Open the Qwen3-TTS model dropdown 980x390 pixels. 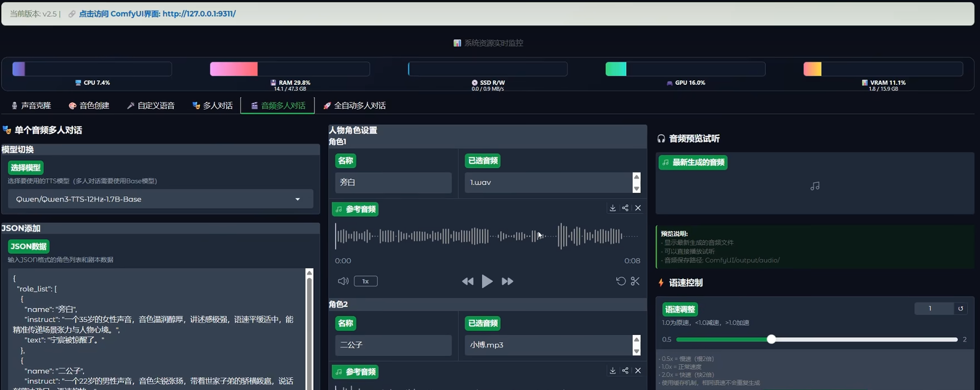(x=160, y=199)
